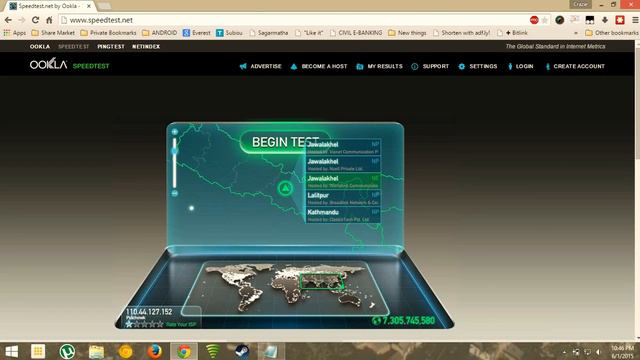The width and height of the screenshot is (640, 360).
Task: Open the Everest bookmark
Action: pyautogui.click(x=197, y=33)
